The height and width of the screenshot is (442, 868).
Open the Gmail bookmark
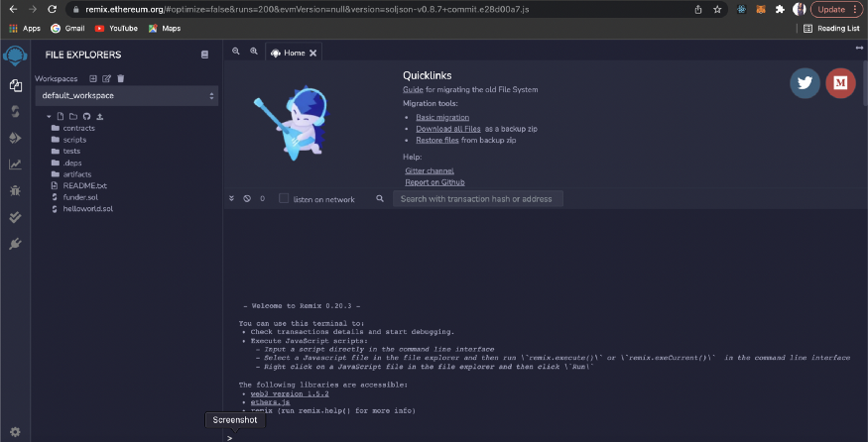[x=67, y=28]
